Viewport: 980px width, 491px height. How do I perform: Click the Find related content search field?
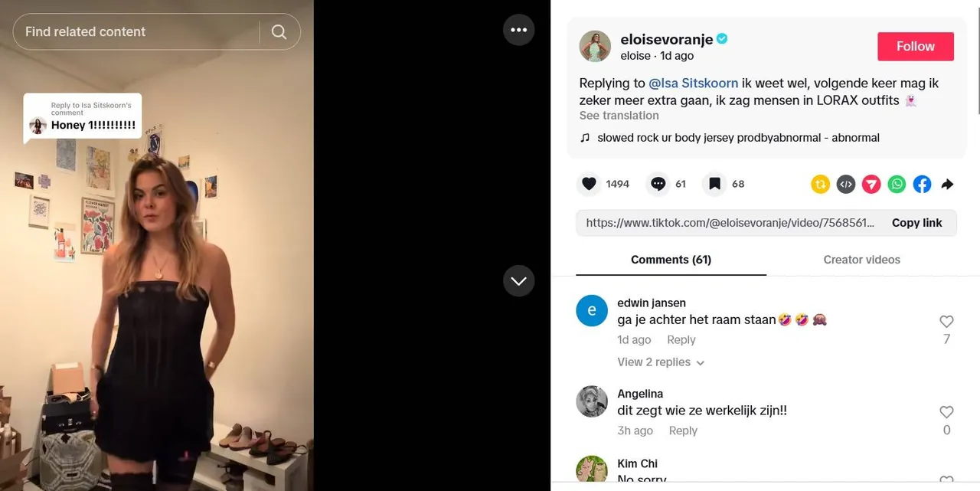tap(138, 31)
